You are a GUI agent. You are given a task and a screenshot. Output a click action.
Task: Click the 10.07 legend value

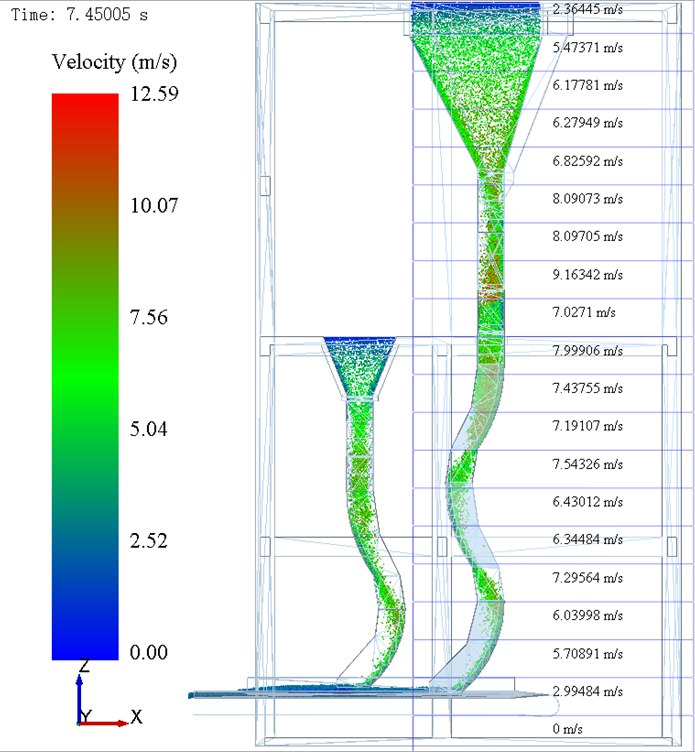154,205
